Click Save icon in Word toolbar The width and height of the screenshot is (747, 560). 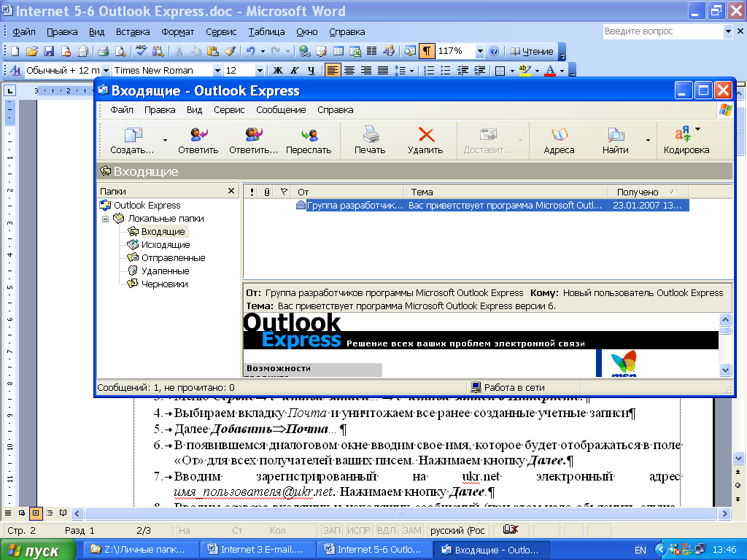pyautogui.click(x=49, y=51)
